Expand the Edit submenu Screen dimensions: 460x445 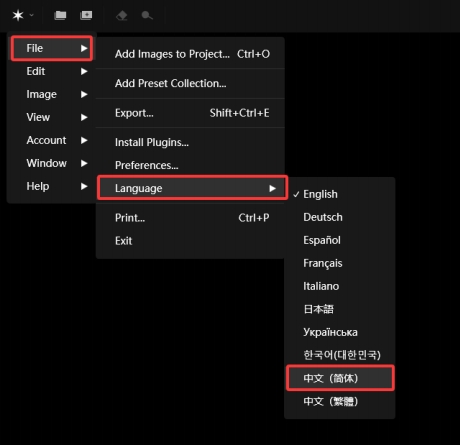pos(52,71)
